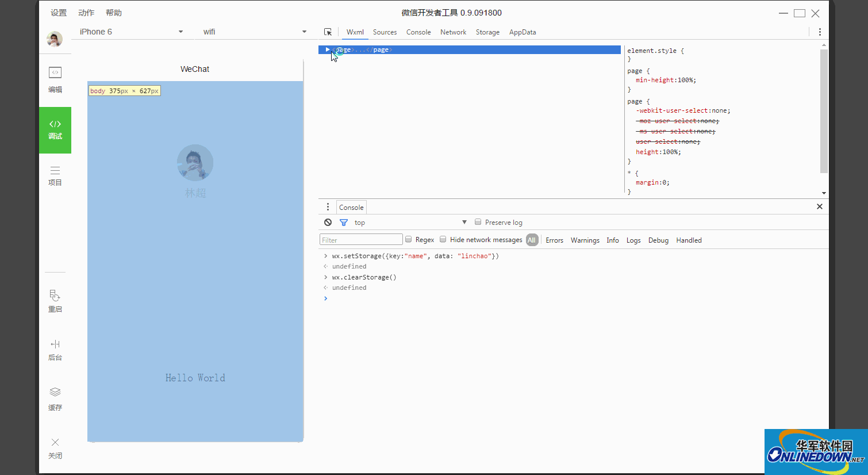Open the 项目 project sidebar icon
The image size is (868, 475).
55,176
